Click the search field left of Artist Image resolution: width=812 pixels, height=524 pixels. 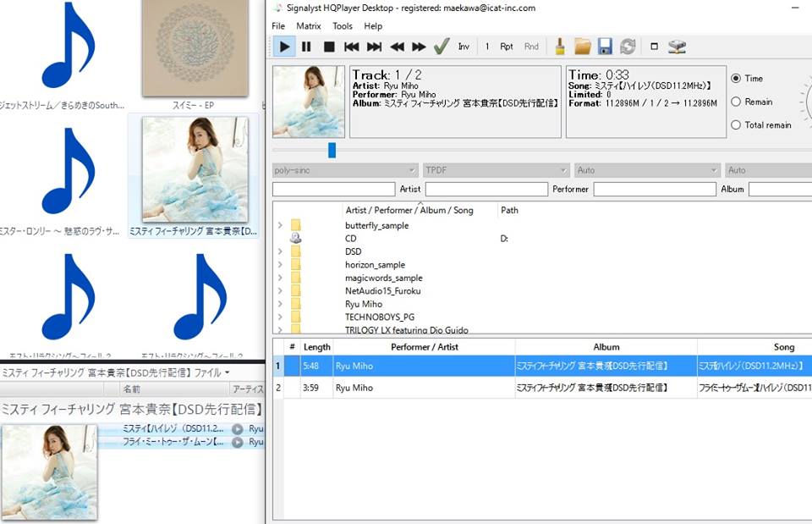pos(333,189)
